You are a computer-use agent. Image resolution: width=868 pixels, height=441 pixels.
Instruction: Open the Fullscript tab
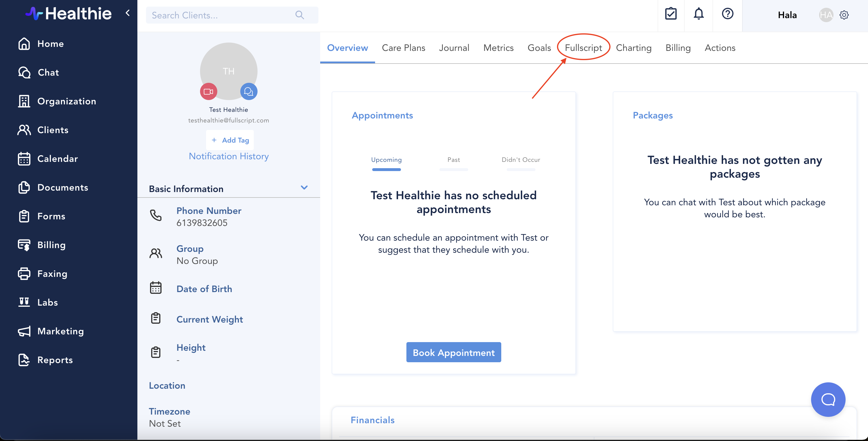click(583, 48)
